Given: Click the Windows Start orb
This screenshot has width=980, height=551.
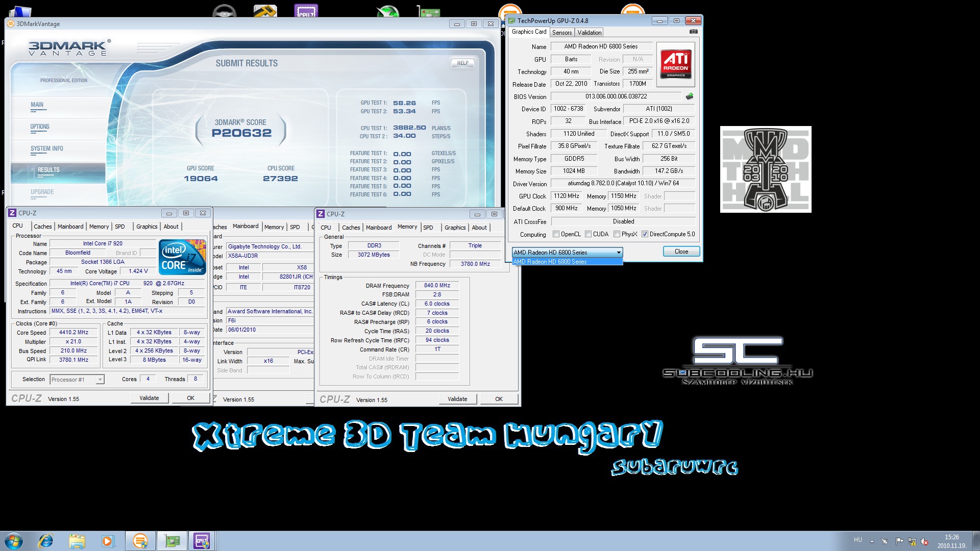Looking at the screenshot, I should pyautogui.click(x=14, y=541).
